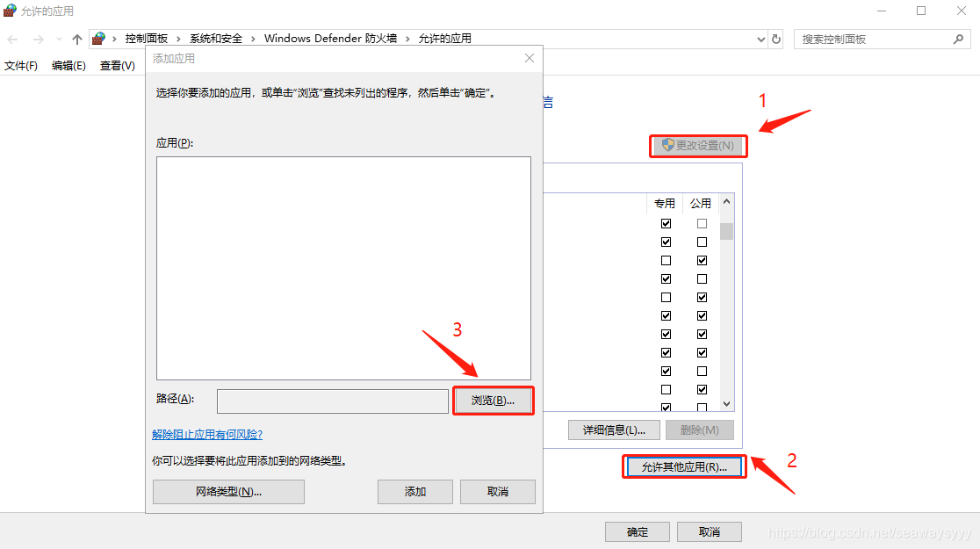
Task: Maximize the 允许的应用 window
Action: click(921, 11)
